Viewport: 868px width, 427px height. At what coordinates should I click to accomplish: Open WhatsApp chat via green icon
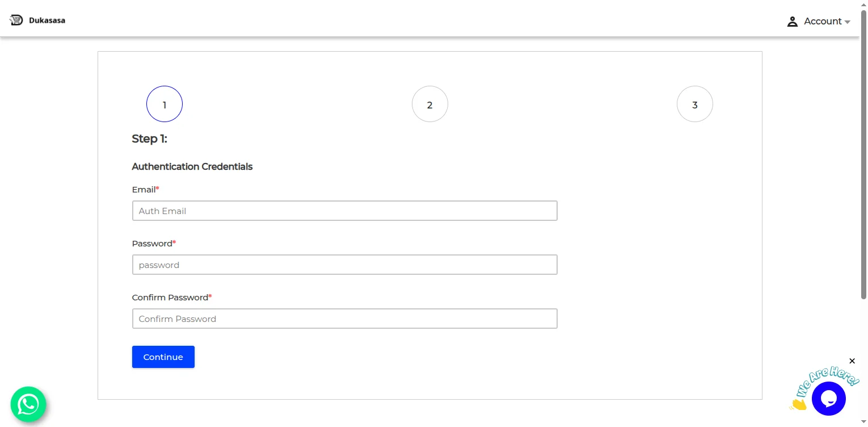[x=28, y=404]
